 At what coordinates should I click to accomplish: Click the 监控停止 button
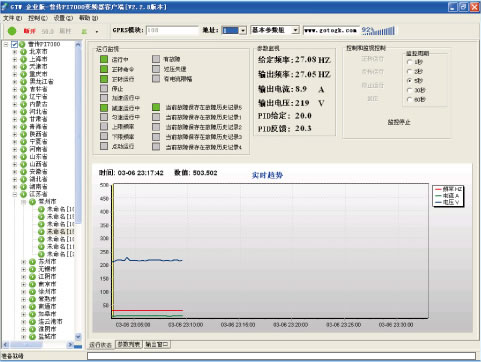[399, 122]
